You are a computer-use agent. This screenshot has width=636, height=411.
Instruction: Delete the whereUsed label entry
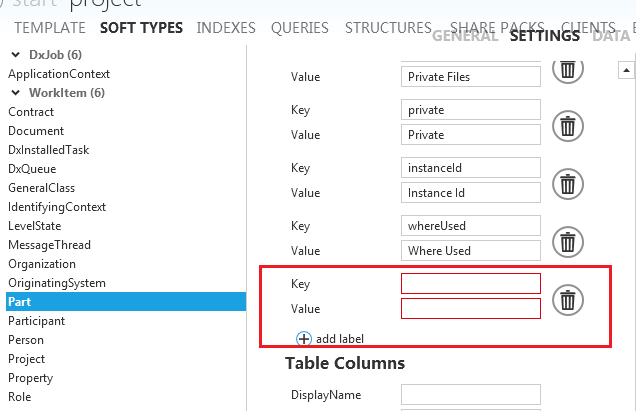coord(567,242)
